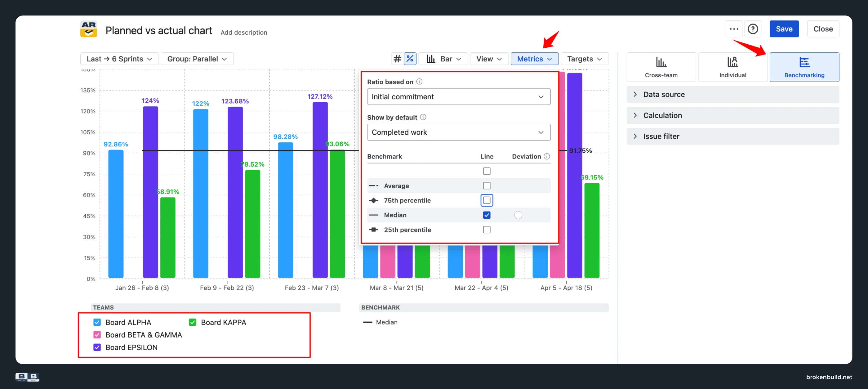This screenshot has width=868, height=389.
Task: Open the Last 6 Sprints dropdown
Action: click(120, 59)
